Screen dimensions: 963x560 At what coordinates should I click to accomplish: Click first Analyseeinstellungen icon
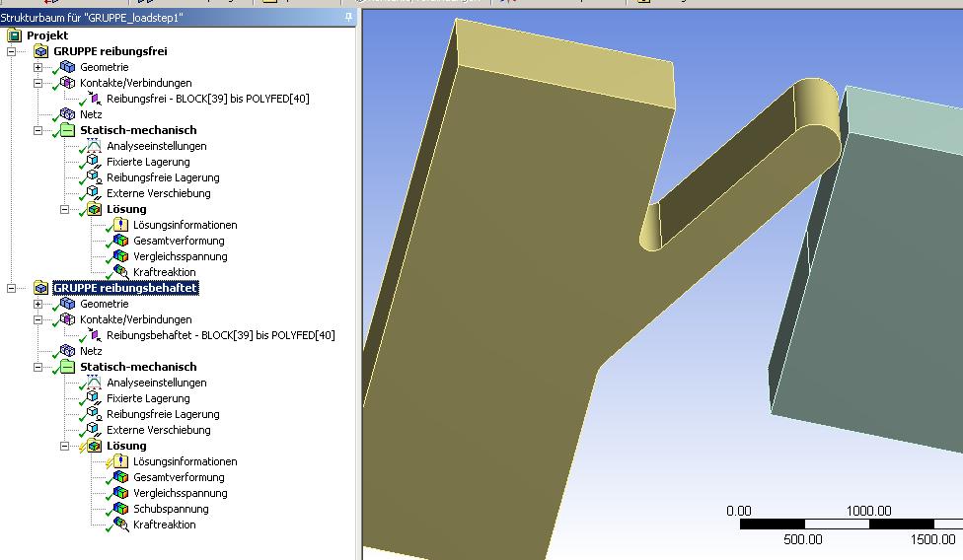(94, 146)
